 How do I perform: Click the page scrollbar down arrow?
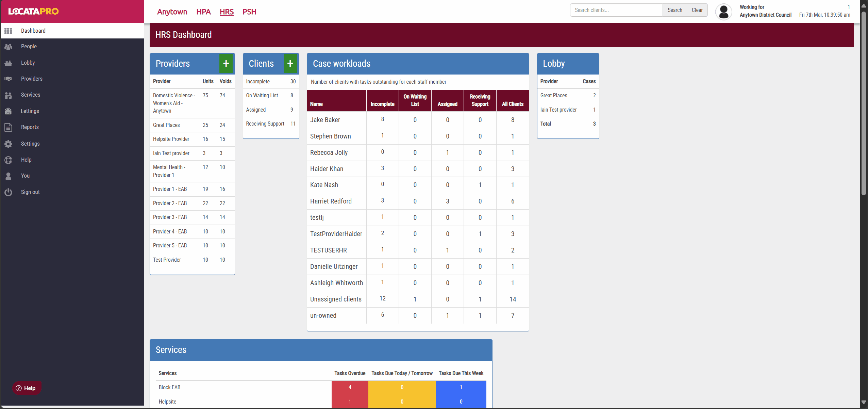pyautogui.click(x=863, y=402)
